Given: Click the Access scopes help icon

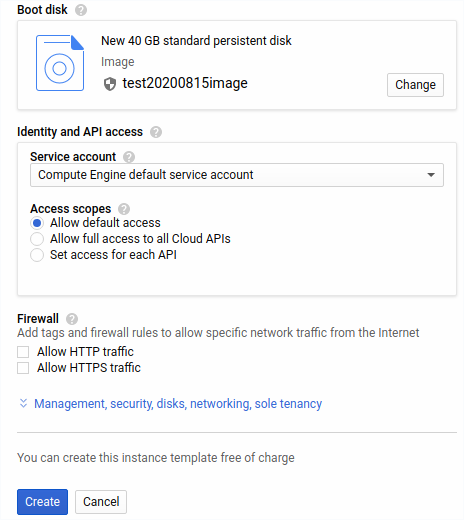Looking at the screenshot, I should (124, 209).
